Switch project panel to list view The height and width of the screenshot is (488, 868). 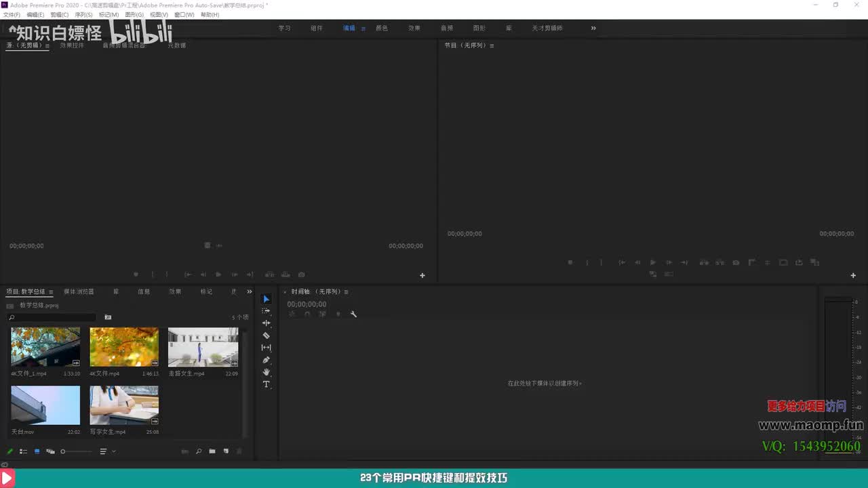tap(24, 451)
